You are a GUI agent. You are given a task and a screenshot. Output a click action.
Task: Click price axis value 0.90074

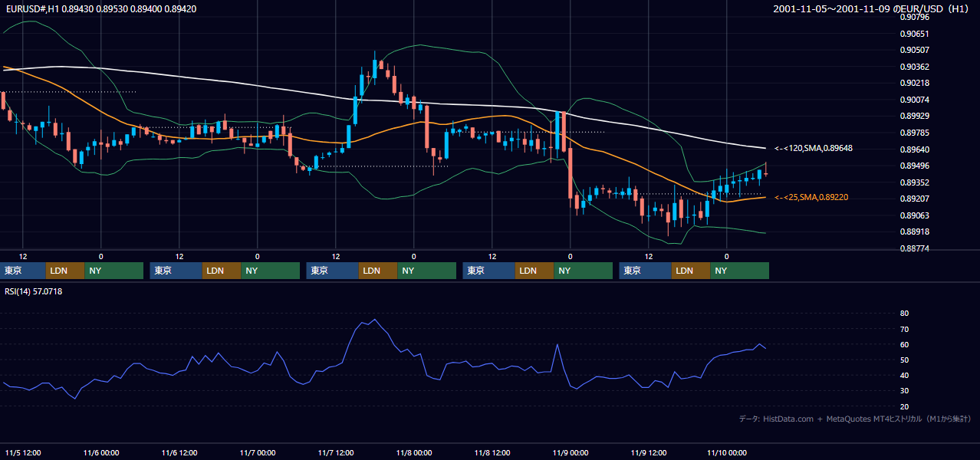914,100
